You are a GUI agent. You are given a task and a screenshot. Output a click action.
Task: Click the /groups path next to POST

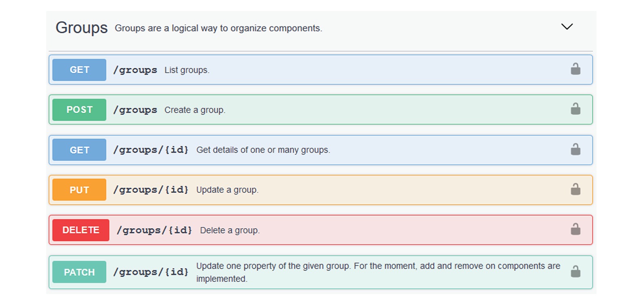[x=135, y=110]
